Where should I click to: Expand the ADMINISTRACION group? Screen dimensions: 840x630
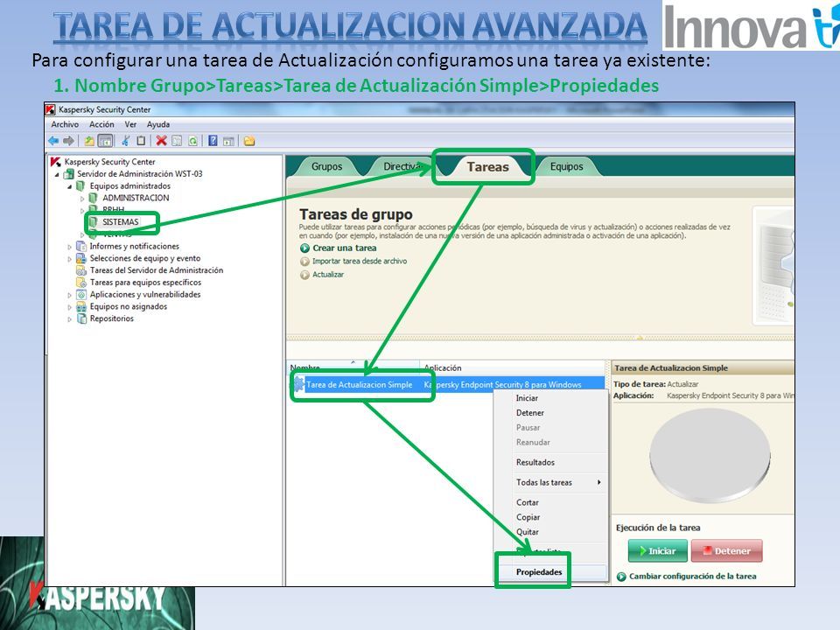tap(82, 199)
